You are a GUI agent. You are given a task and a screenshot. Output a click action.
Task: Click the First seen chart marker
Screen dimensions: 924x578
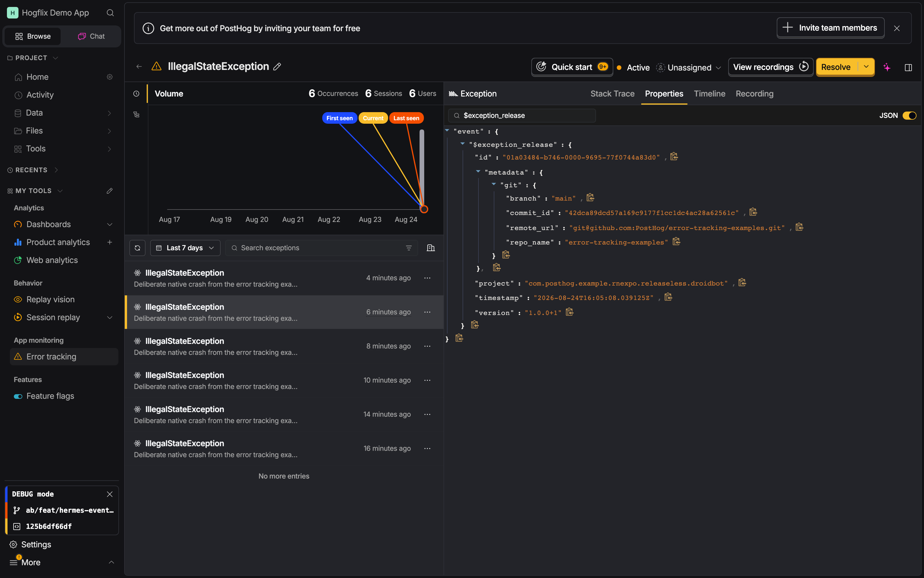(340, 118)
